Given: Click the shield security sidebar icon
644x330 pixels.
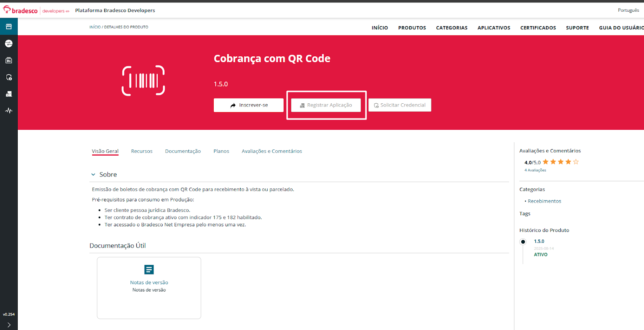Looking at the screenshot, I should tap(9, 77).
